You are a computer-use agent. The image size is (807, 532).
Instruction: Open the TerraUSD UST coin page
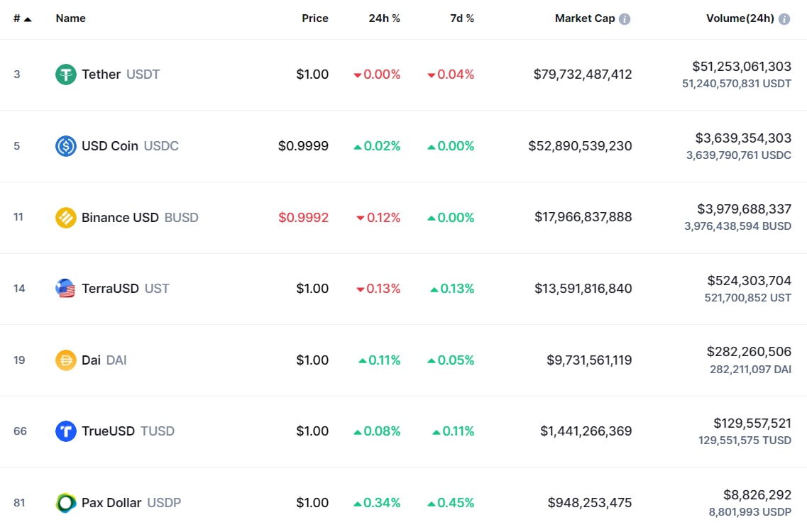(125, 289)
